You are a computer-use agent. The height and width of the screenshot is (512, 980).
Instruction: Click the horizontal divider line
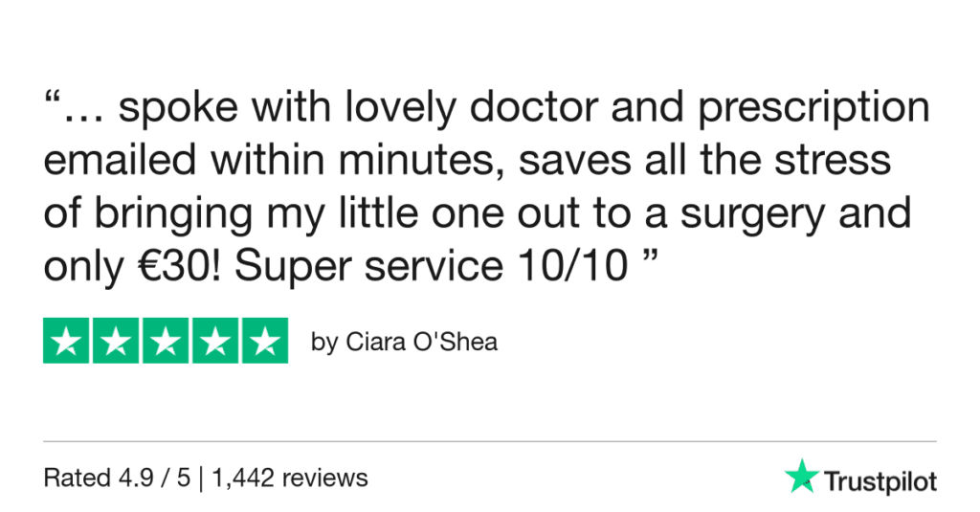click(490, 442)
